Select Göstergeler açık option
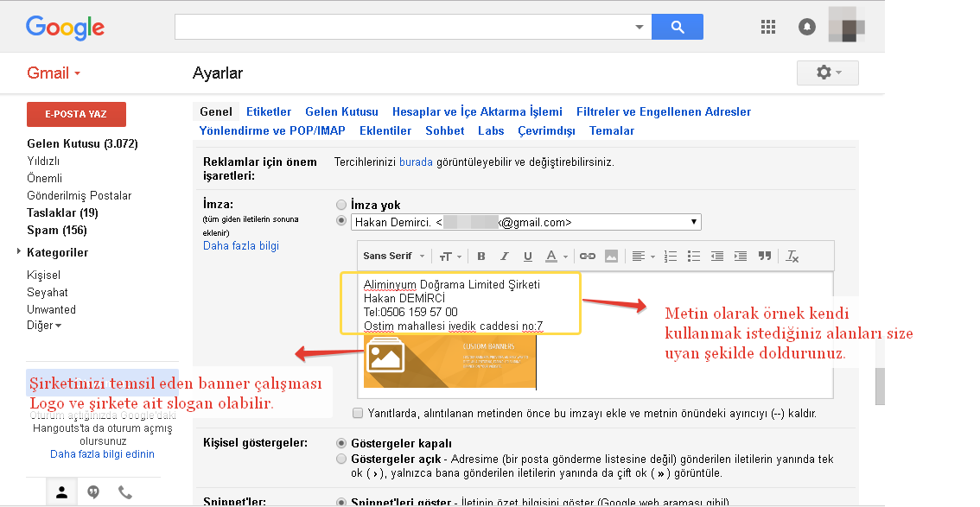The height and width of the screenshot is (507, 980). [x=341, y=459]
